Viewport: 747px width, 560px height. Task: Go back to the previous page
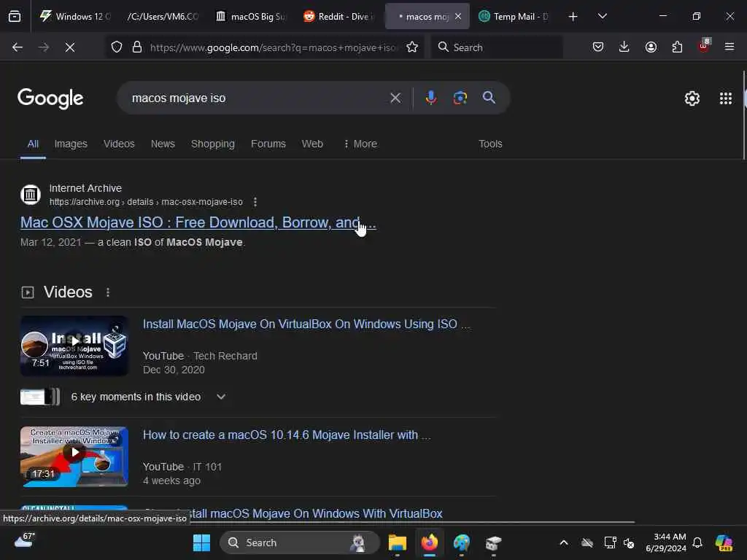click(x=18, y=47)
